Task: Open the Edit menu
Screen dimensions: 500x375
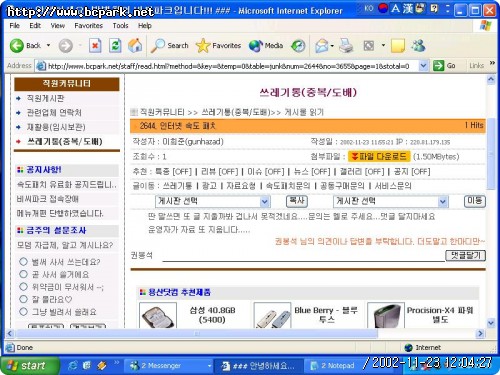Action: (x=35, y=25)
